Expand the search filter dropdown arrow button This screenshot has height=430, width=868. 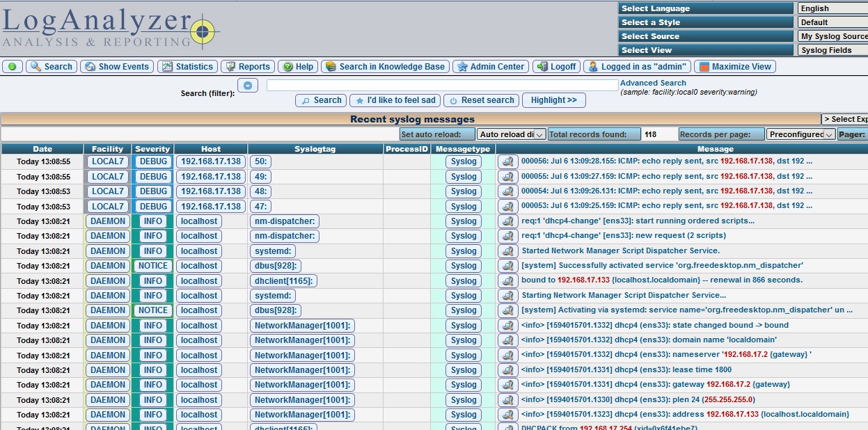pyautogui.click(x=248, y=86)
